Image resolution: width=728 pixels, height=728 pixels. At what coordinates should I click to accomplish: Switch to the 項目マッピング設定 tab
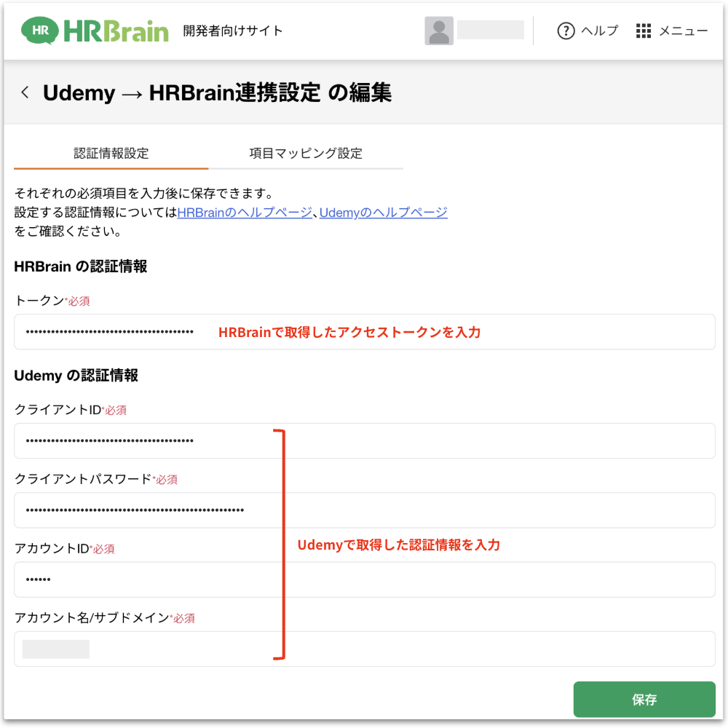(x=306, y=154)
